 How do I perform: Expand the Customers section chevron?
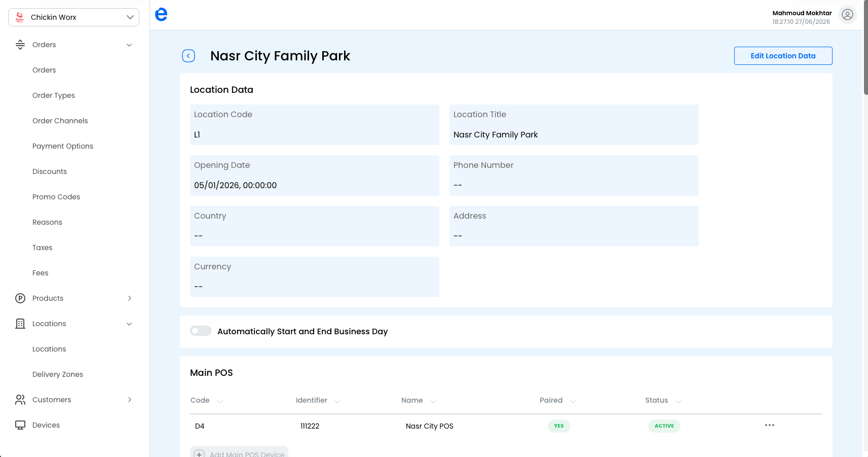pos(129,400)
